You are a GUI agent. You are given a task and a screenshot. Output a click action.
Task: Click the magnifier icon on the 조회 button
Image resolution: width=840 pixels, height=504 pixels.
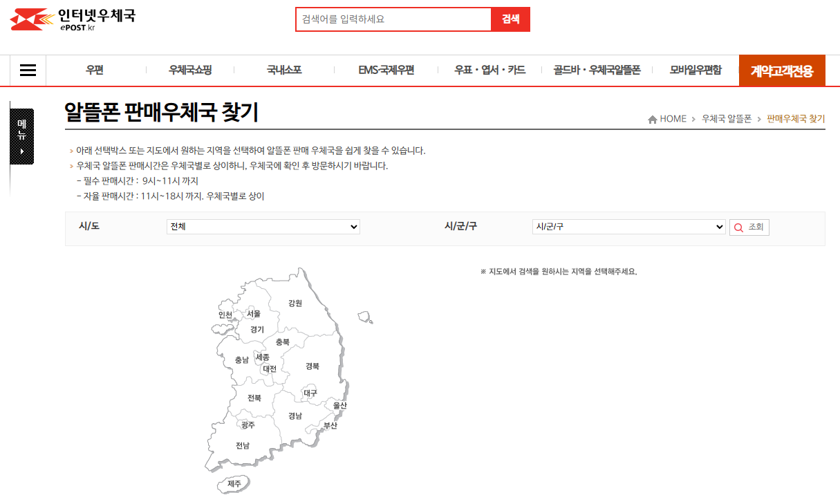click(x=738, y=227)
